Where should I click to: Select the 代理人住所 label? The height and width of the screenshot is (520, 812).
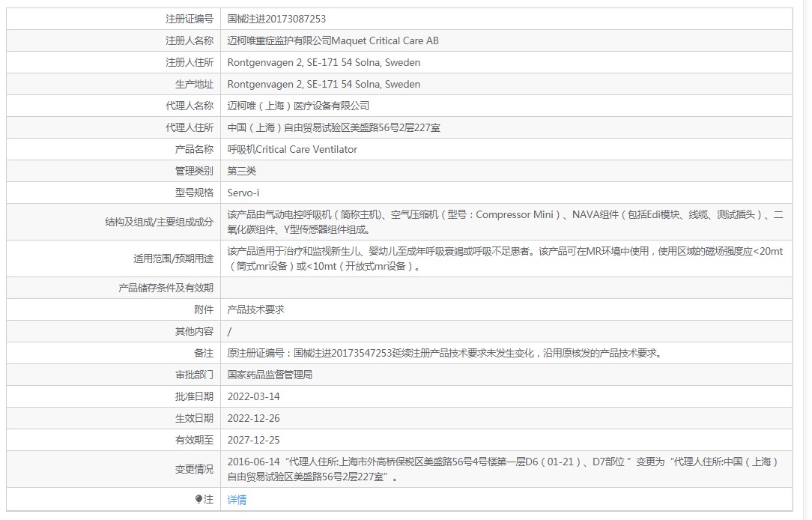pyautogui.click(x=190, y=128)
